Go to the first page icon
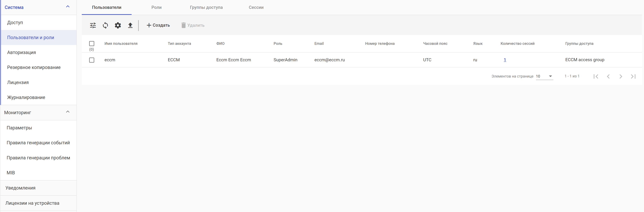 pyautogui.click(x=596, y=76)
